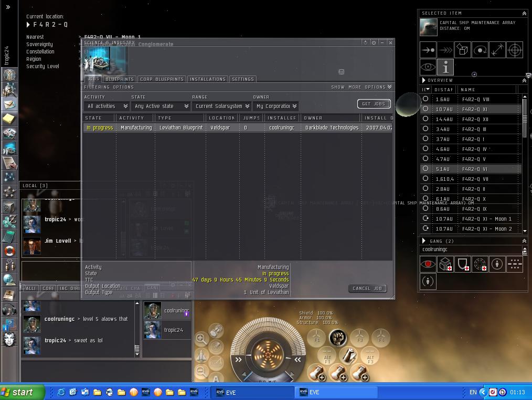This screenshot has width=532, height=400.
Task: Switch to the Settings tab
Action: pos(243,79)
